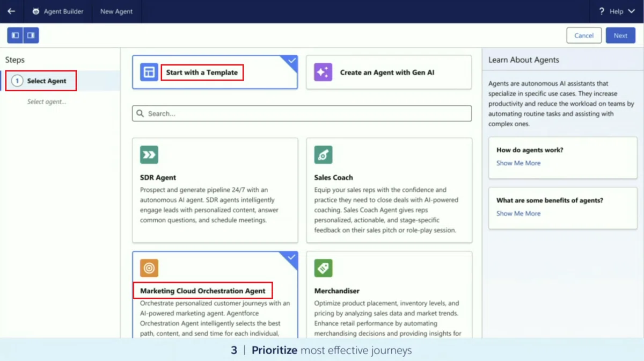The image size is (644, 361).
Task: Toggle checkmark on Marketing Cloud Orchestration card
Action: tap(291, 257)
